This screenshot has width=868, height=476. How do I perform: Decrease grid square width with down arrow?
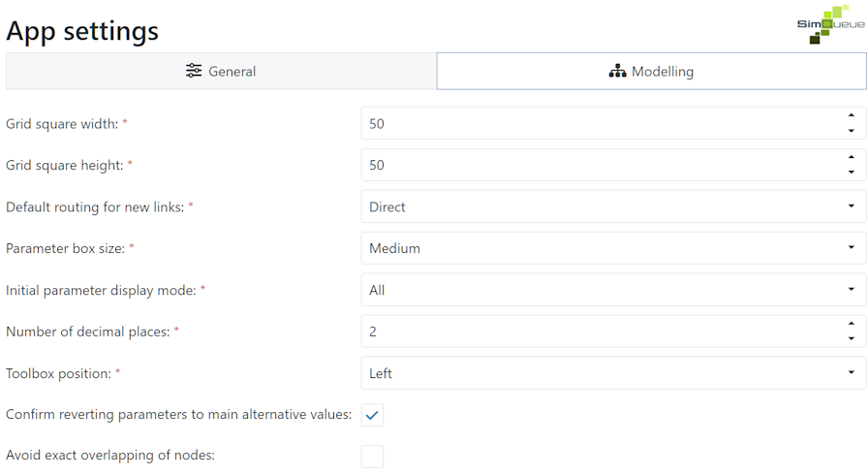pos(851,131)
